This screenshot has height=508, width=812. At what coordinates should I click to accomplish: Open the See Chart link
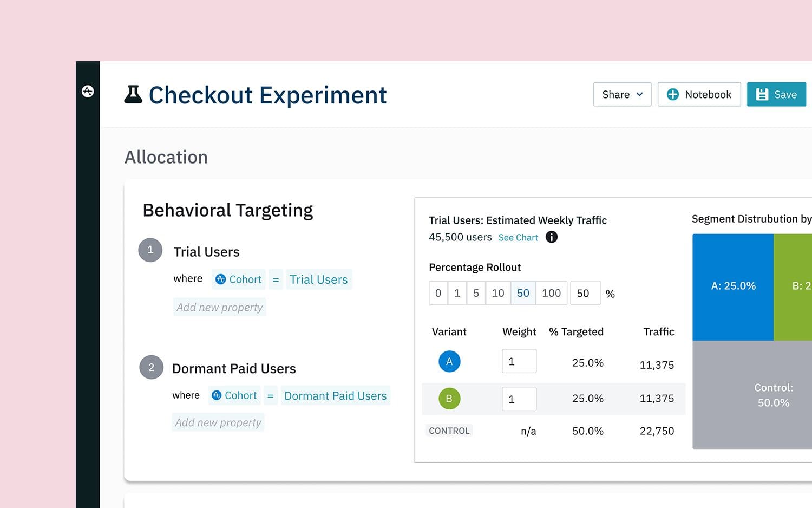[518, 238]
